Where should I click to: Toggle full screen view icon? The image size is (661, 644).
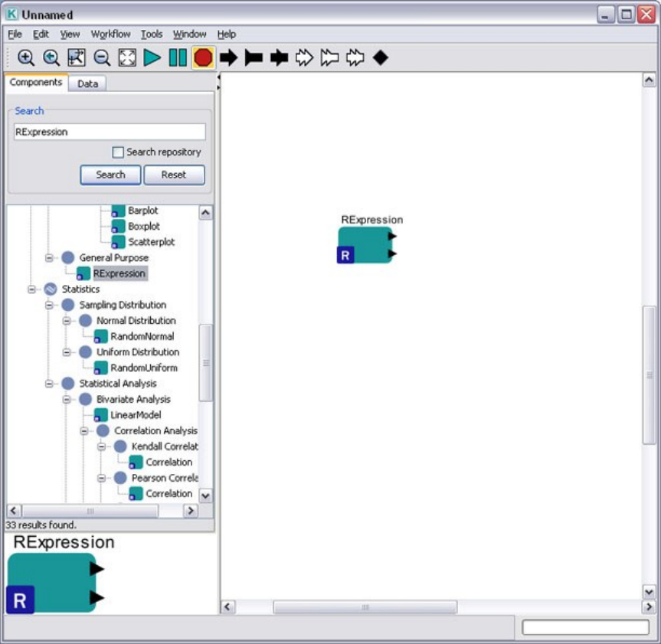pos(127,57)
